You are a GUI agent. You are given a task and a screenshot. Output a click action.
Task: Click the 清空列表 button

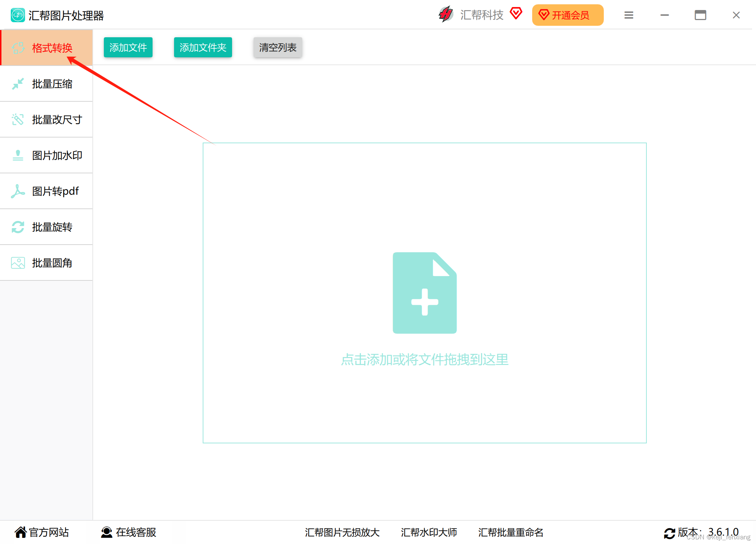[278, 47]
